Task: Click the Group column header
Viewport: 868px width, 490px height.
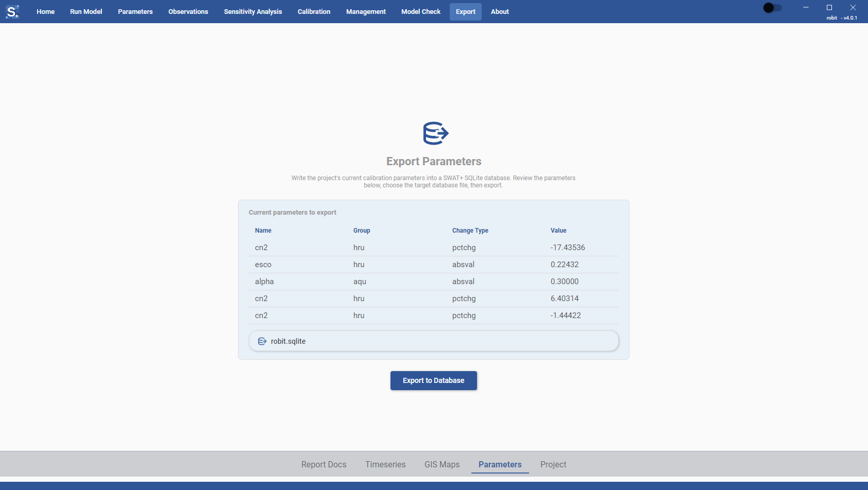Action: coord(362,231)
